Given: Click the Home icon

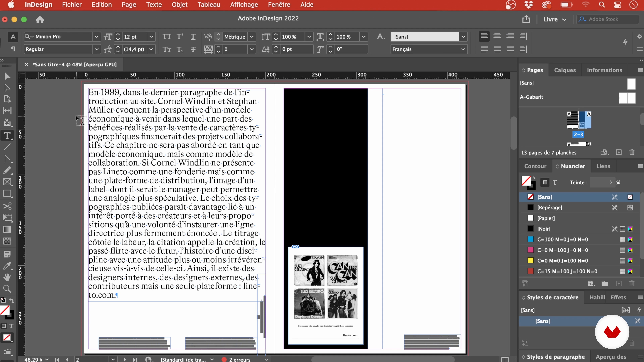Looking at the screenshot, I should 40,20.
